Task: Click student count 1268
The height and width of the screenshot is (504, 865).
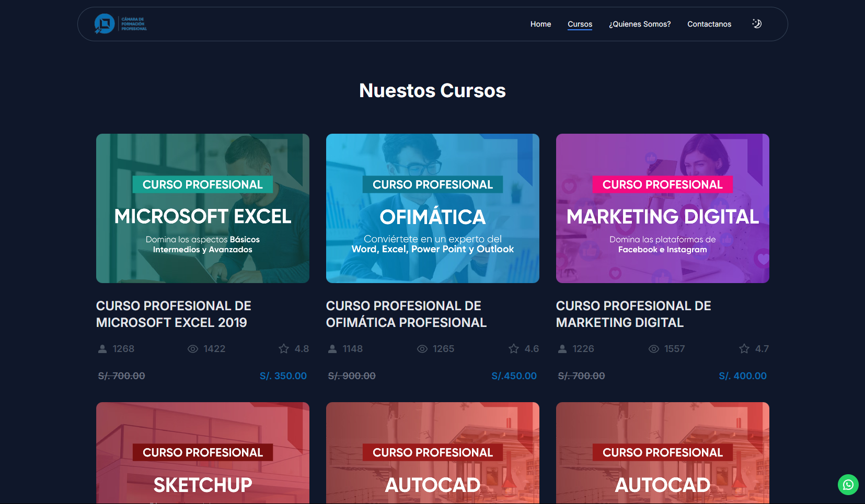Action: [x=123, y=349]
